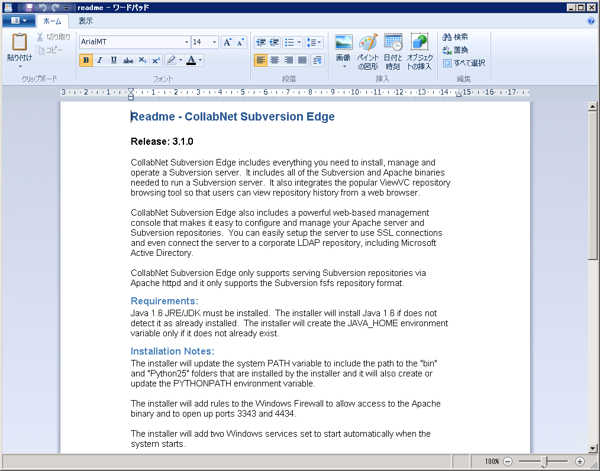Toggle Underline formatting

tap(113, 60)
